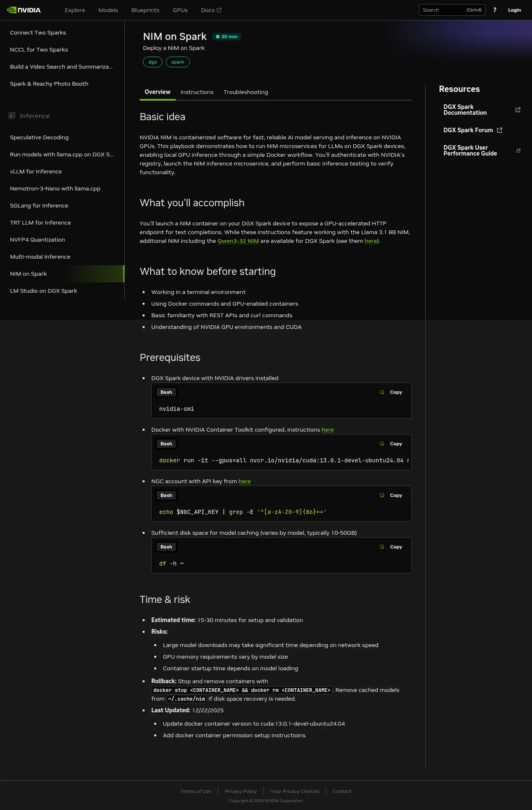Screen dimensions: 532x810
Task: Click clock icon in 30 min badge
Action: point(218,37)
